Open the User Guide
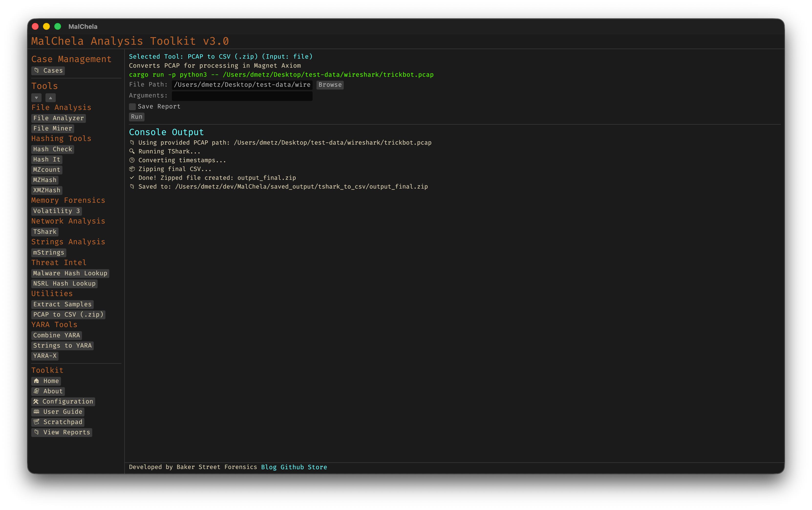The height and width of the screenshot is (510, 812). click(x=58, y=412)
